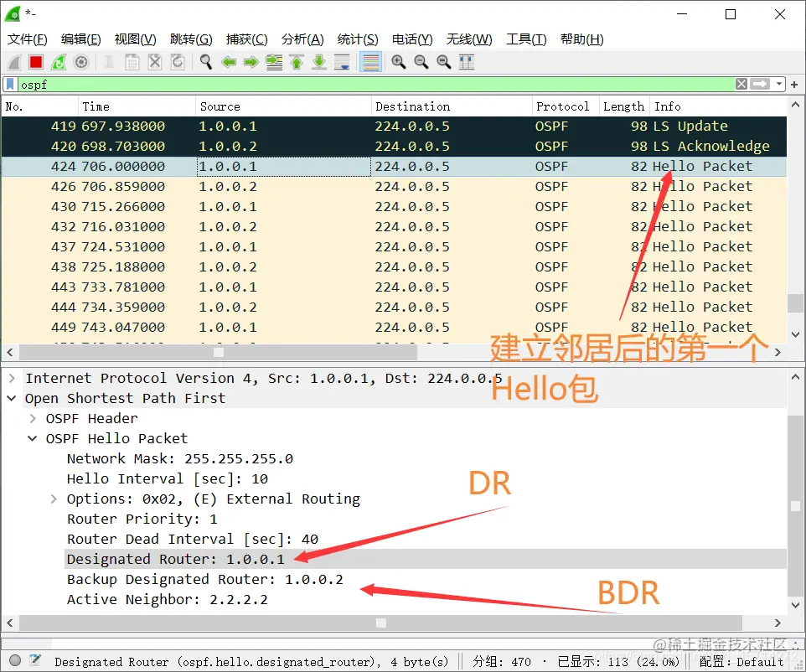Click the close capture file icon
The height and width of the screenshot is (672, 806).
coord(155,62)
